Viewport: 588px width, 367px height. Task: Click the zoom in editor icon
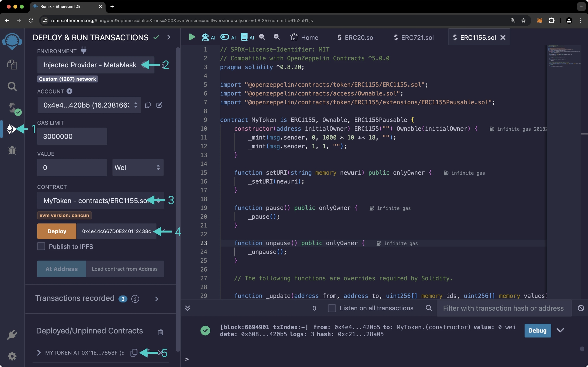276,37
